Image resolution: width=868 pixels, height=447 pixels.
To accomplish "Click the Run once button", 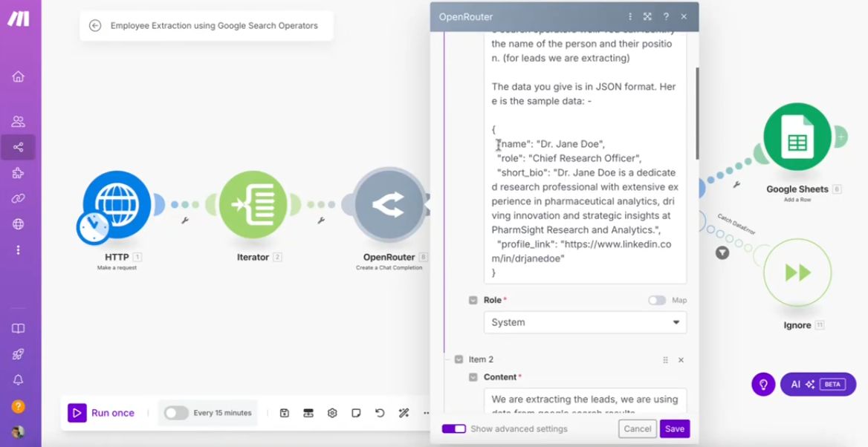I will pos(101,413).
